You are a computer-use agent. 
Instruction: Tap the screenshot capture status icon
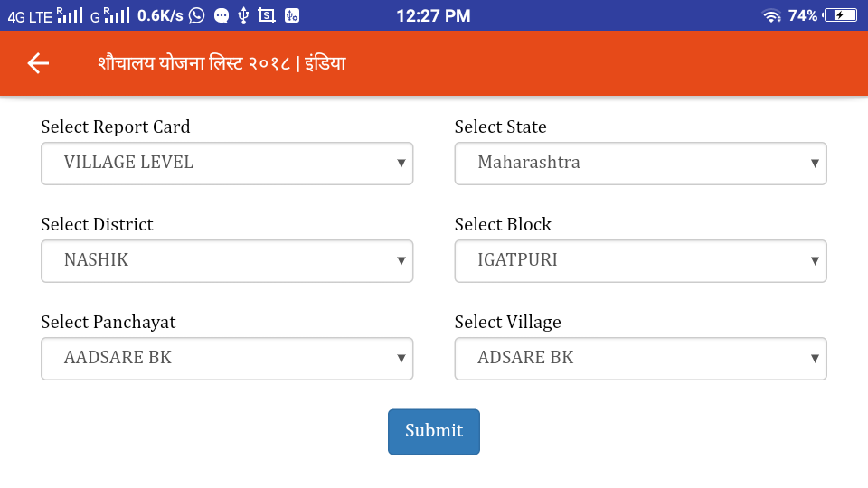click(x=267, y=15)
